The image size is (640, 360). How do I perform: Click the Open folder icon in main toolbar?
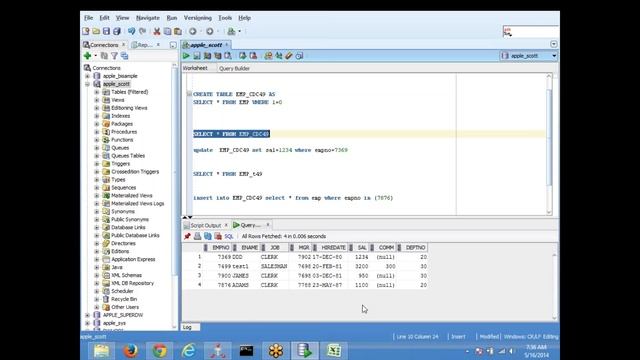pos(96,31)
